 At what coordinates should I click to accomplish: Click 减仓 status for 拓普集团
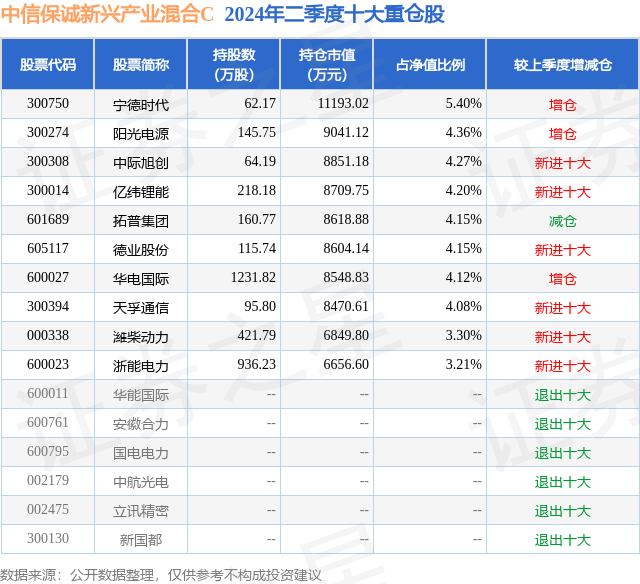[x=563, y=221]
